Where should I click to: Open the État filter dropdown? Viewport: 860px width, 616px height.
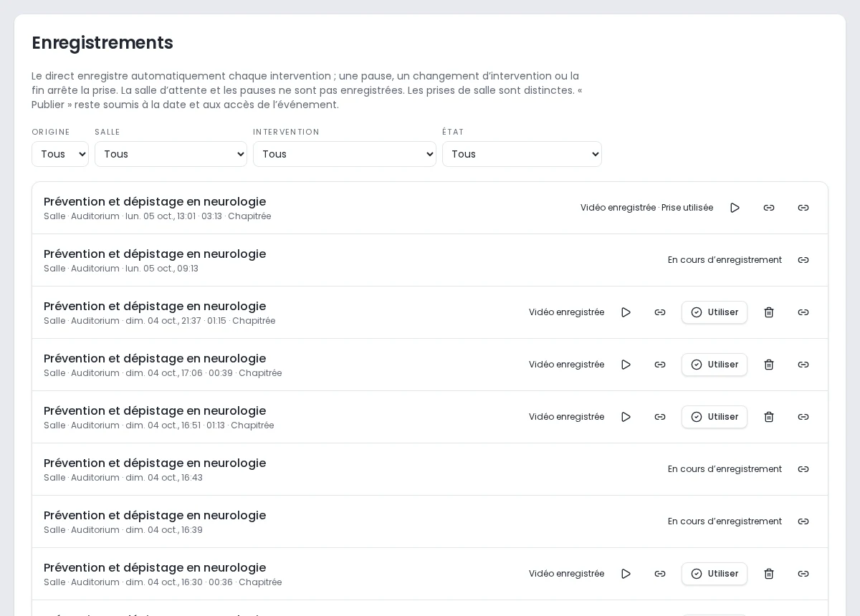pos(522,154)
